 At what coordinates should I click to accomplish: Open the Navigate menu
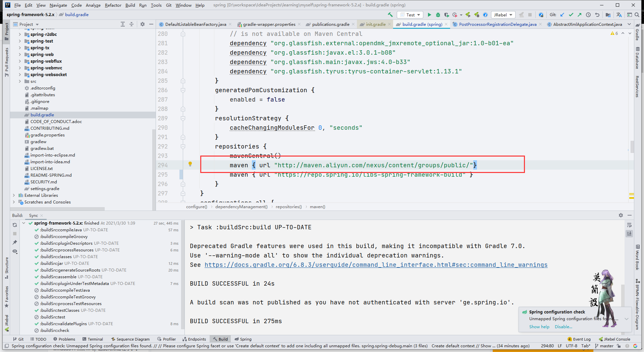pos(58,5)
